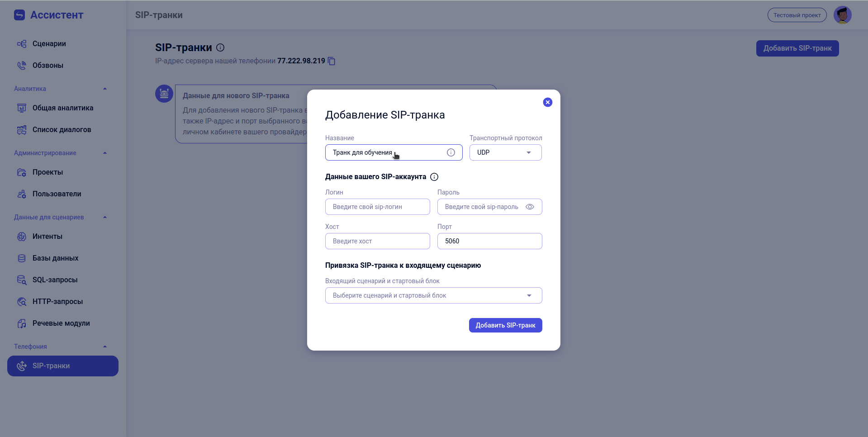The width and height of the screenshot is (868, 437).
Task: Click the Речевые модули icon
Action: point(22,323)
